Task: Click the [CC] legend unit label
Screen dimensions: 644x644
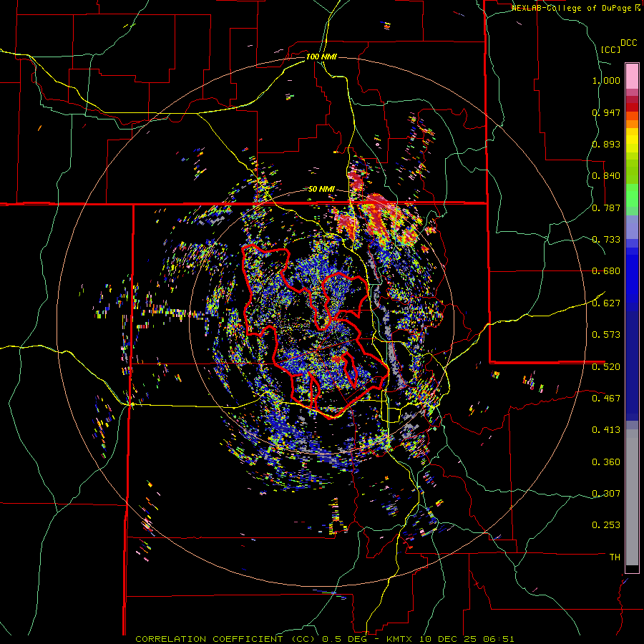Action: click(611, 49)
